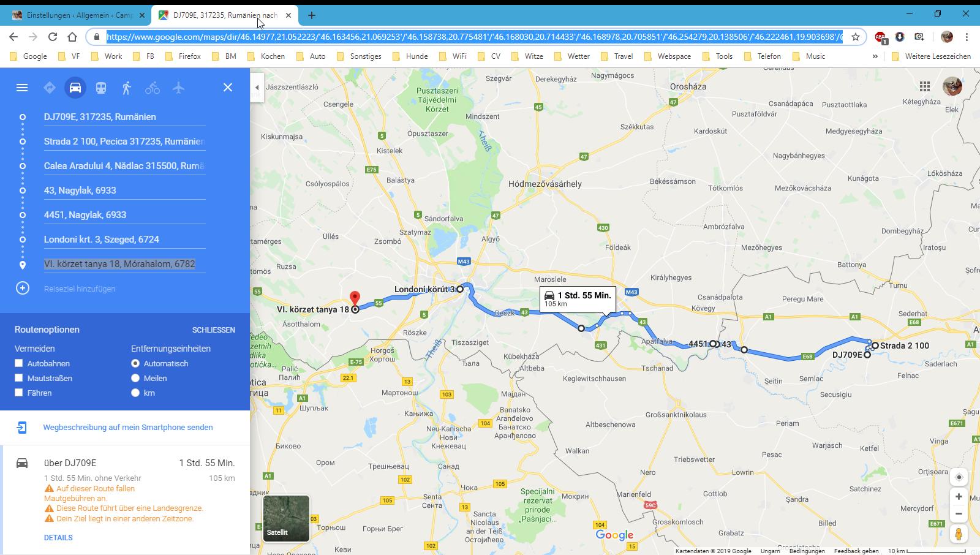The height and width of the screenshot is (555, 980).
Task: View site security lock info
Action: click(97, 37)
